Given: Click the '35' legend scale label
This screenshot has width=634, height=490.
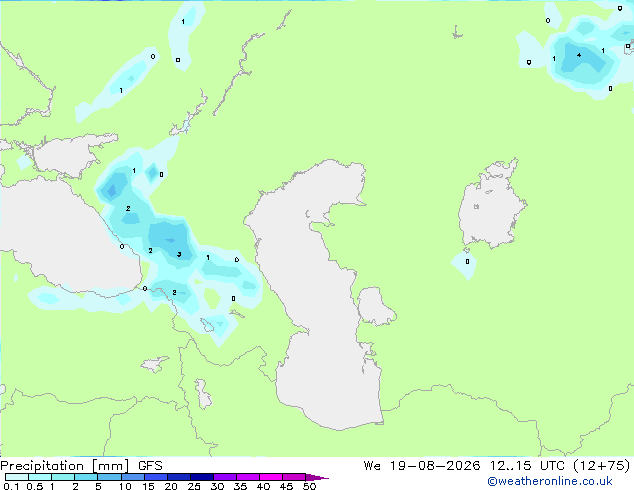Looking at the screenshot, I should tap(240, 486).
